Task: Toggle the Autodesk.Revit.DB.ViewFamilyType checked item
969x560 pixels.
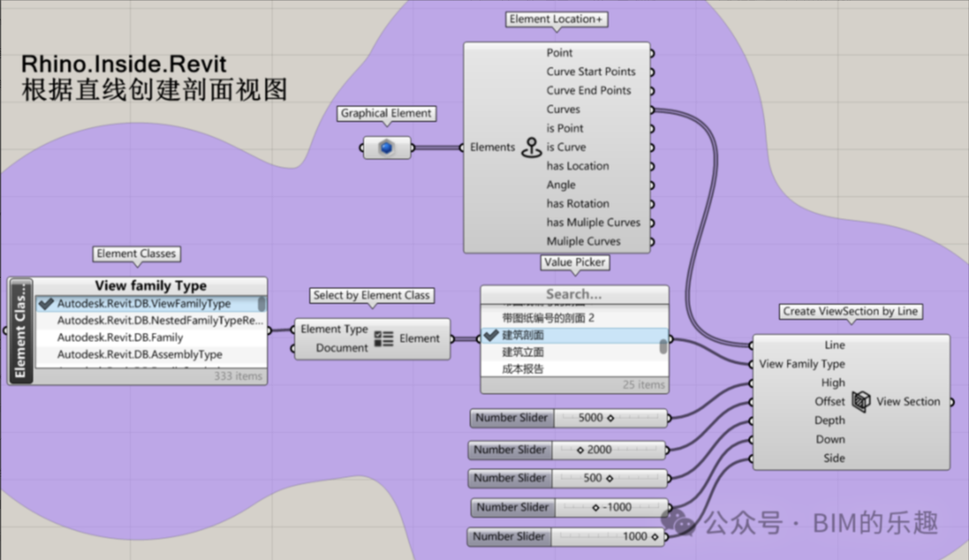Action: [x=143, y=304]
